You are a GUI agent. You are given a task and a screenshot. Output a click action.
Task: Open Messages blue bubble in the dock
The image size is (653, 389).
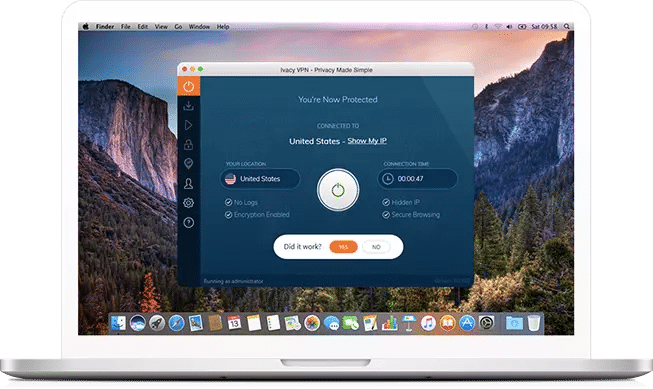331,323
